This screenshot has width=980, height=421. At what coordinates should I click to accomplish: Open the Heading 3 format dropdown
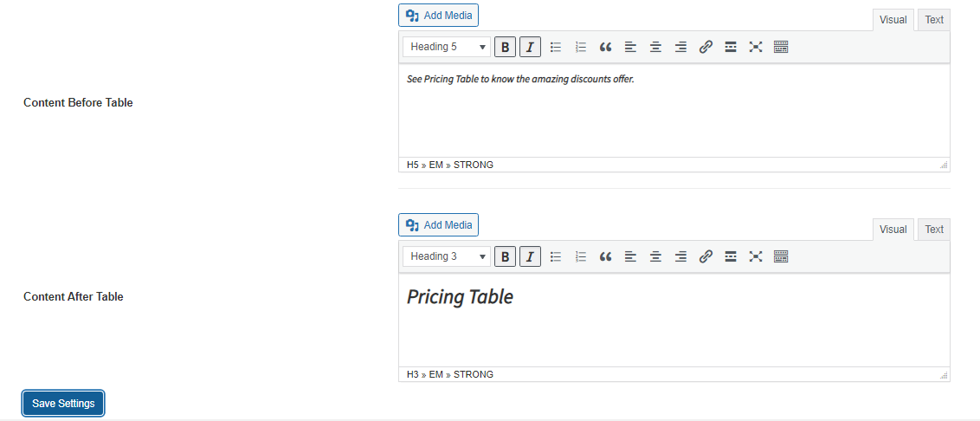447,256
